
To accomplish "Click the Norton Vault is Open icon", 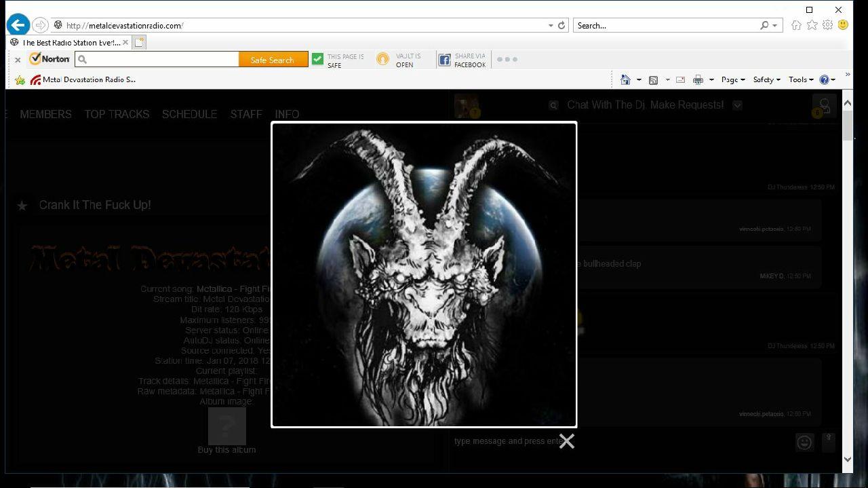I will pyautogui.click(x=383, y=60).
